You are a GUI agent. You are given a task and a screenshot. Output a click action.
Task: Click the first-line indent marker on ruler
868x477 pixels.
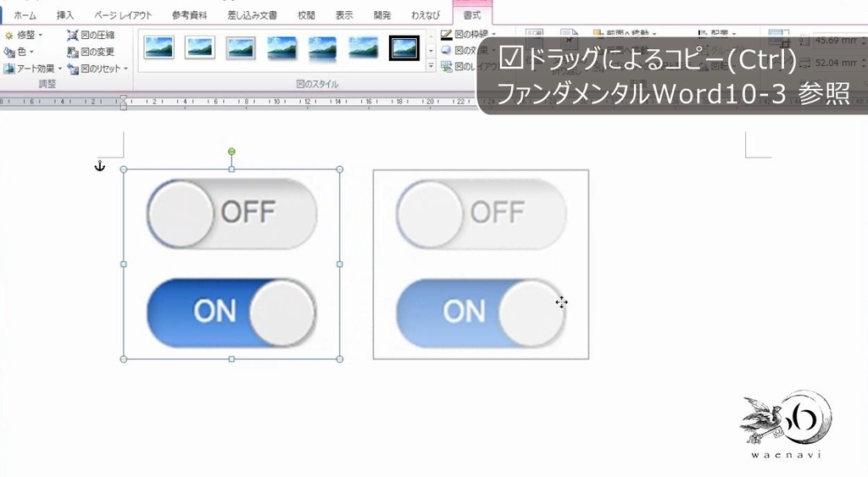(x=124, y=98)
